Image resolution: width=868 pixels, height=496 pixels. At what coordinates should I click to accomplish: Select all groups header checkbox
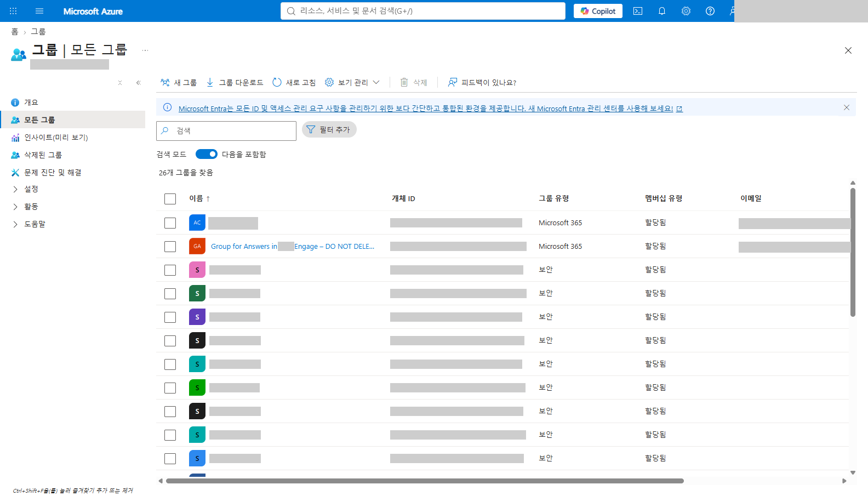pyautogui.click(x=170, y=198)
